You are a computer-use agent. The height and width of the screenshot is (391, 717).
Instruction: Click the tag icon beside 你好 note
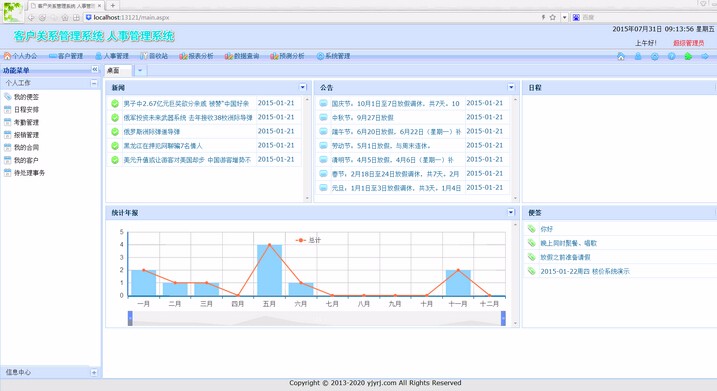[531, 229]
